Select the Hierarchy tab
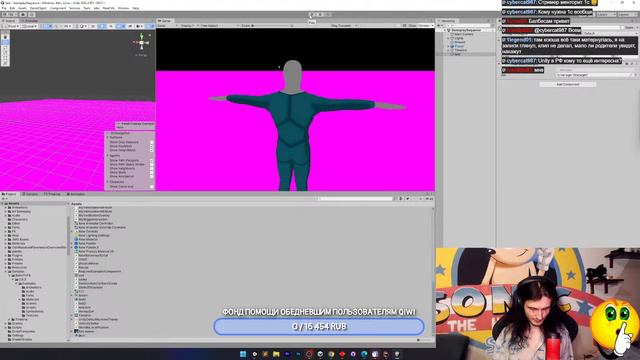This screenshot has height=360, width=640. point(447,21)
